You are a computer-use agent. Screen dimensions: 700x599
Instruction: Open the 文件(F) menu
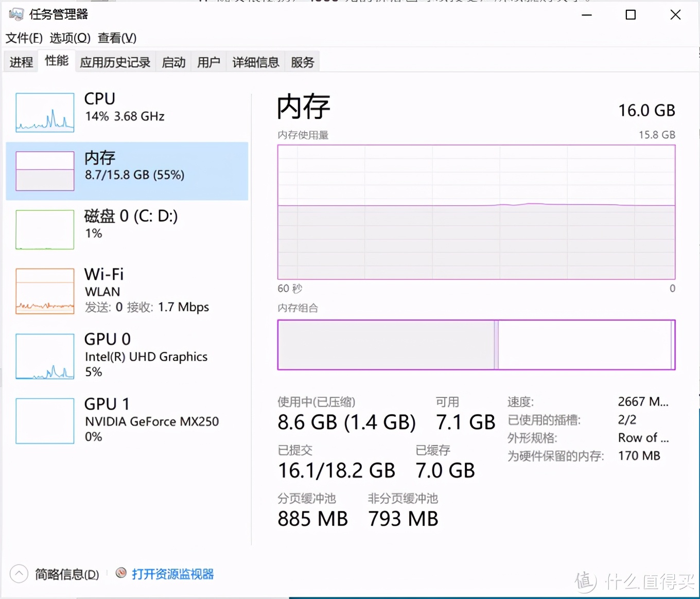tap(23, 38)
